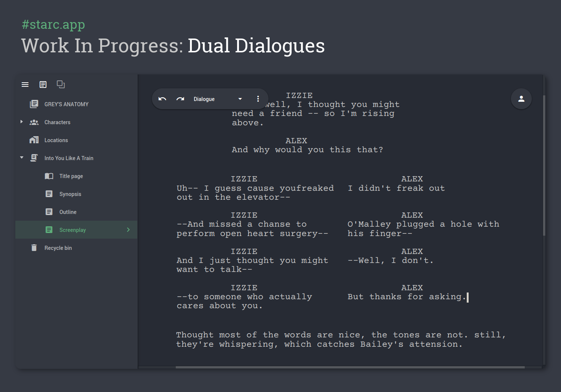
Task: Open the three-dot more options menu
Action: 258,99
